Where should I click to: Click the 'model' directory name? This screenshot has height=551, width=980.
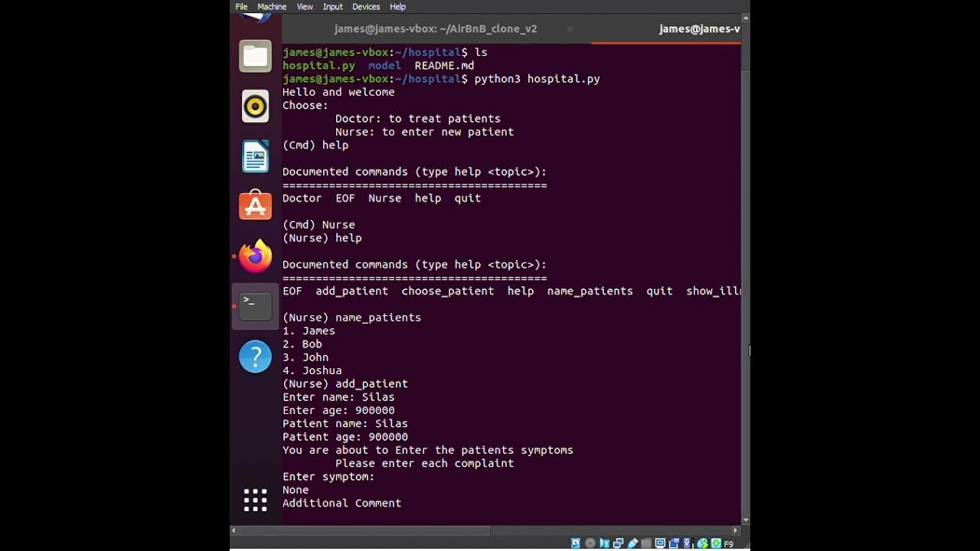point(384,66)
